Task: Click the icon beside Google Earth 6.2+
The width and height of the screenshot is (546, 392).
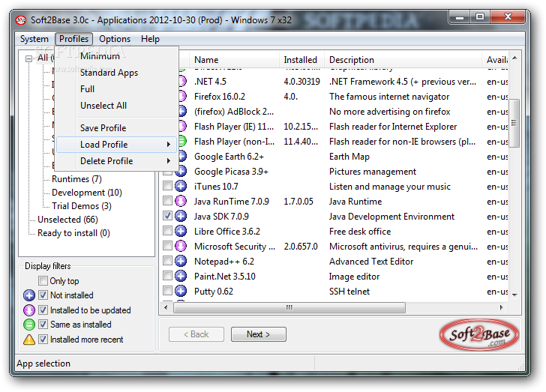Action: (182, 157)
